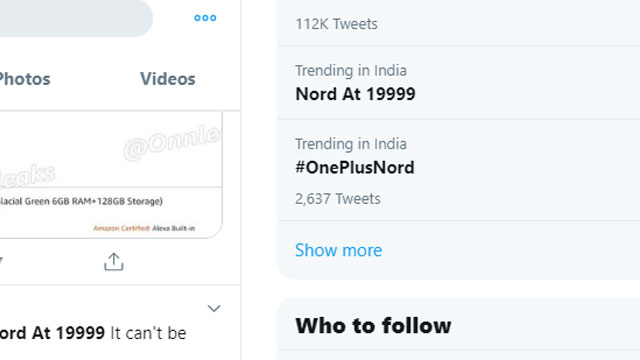Click the Glacial Green 6GB RAM caption
The height and width of the screenshot is (360, 640).
81,201
